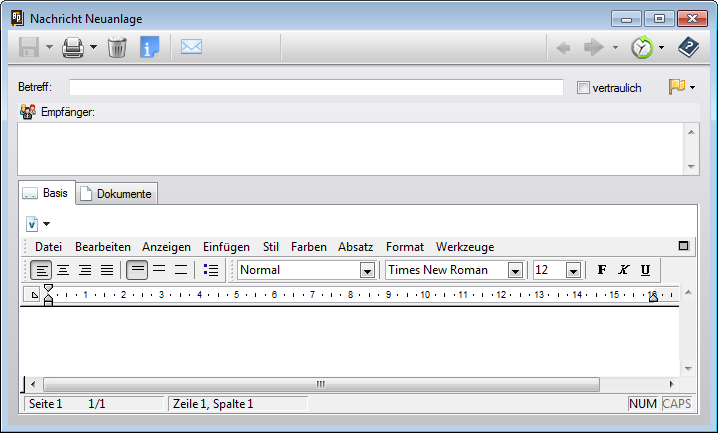
Task: Click the help book icon
Action: (x=689, y=47)
